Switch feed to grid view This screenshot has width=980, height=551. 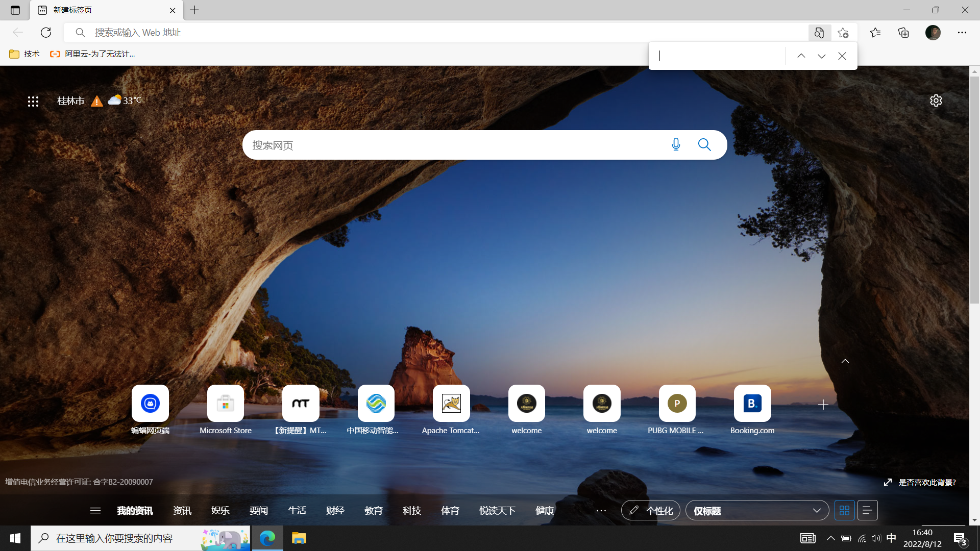[844, 510]
